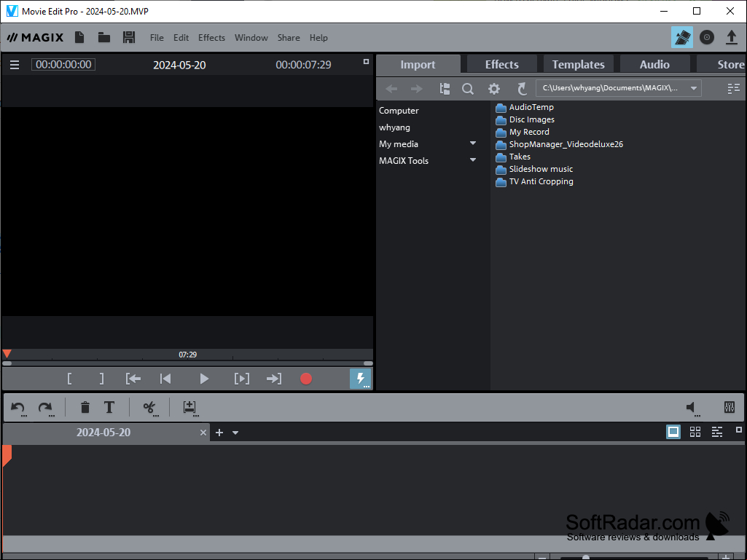The image size is (747, 560).
Task: Maximize the preview monitor via its corner square
Action: (366, 61)
